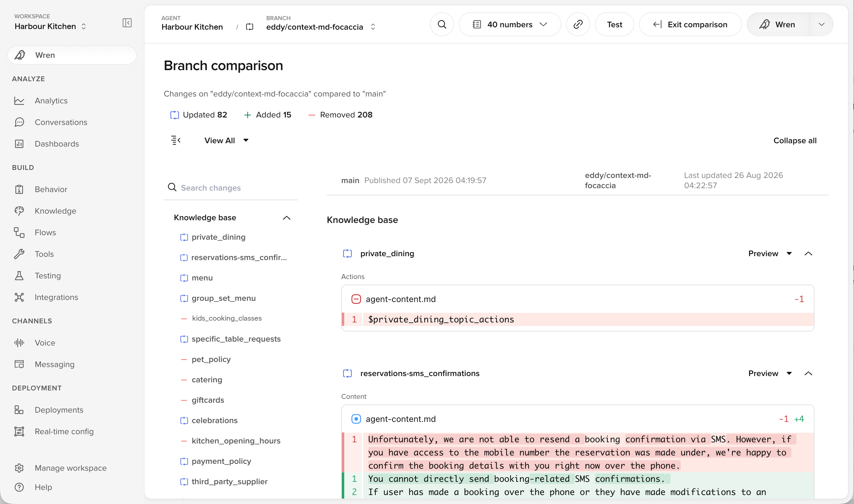This screenshot has width=854, height=504.
Task: Click the copy link icon button
Action: point(578,25)
